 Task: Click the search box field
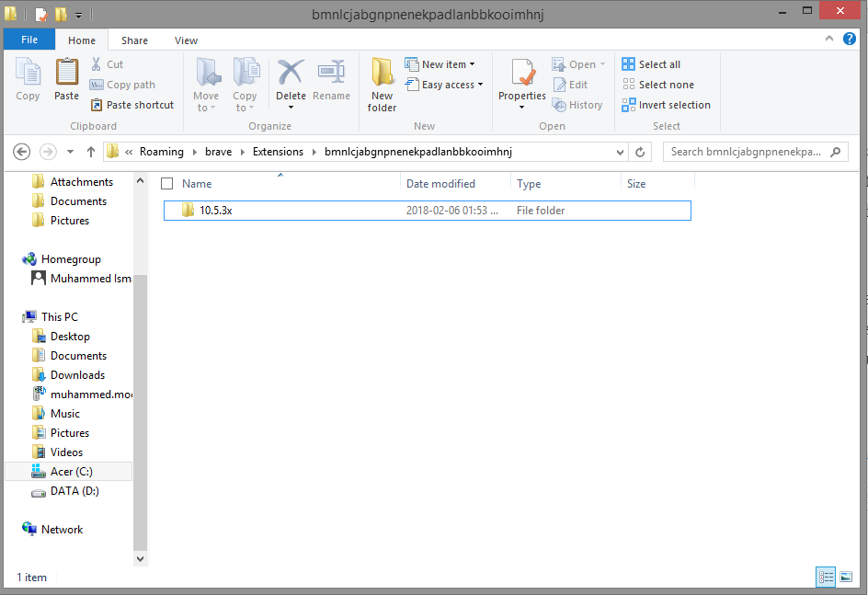755,152
